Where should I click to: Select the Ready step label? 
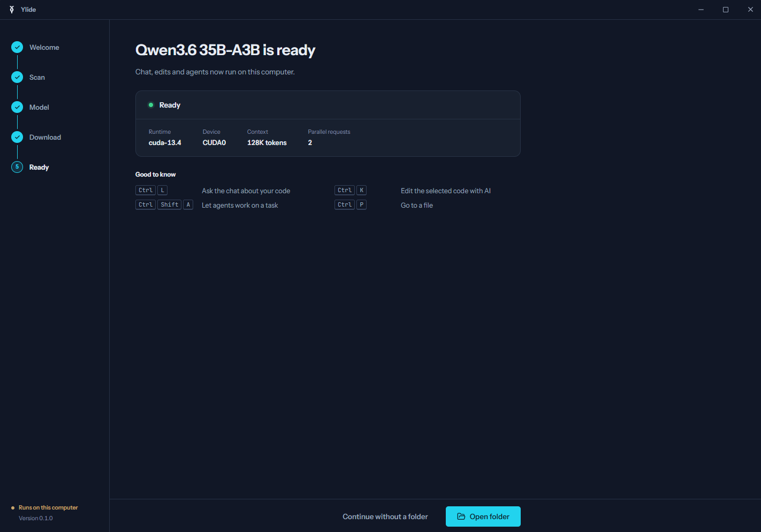(x=39, y=168)
